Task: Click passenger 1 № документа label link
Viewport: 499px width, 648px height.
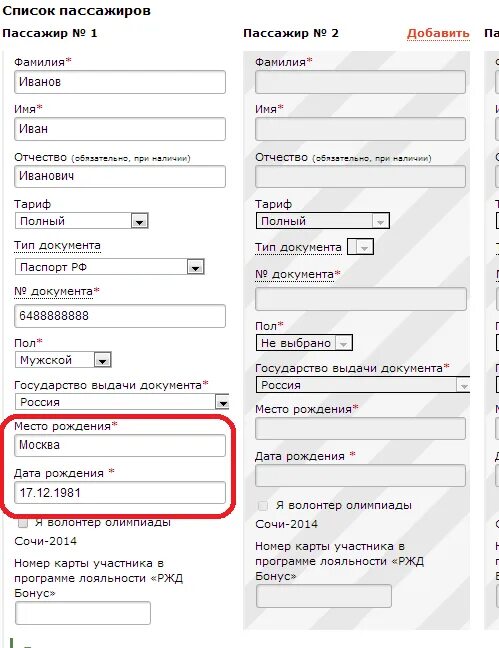Action: (53, 292)
